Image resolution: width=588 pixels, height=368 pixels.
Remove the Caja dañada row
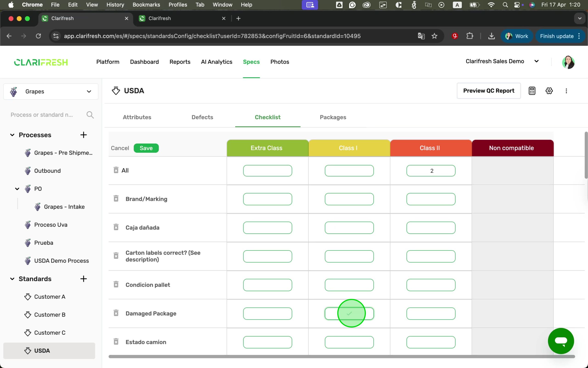tap(116, 227)
